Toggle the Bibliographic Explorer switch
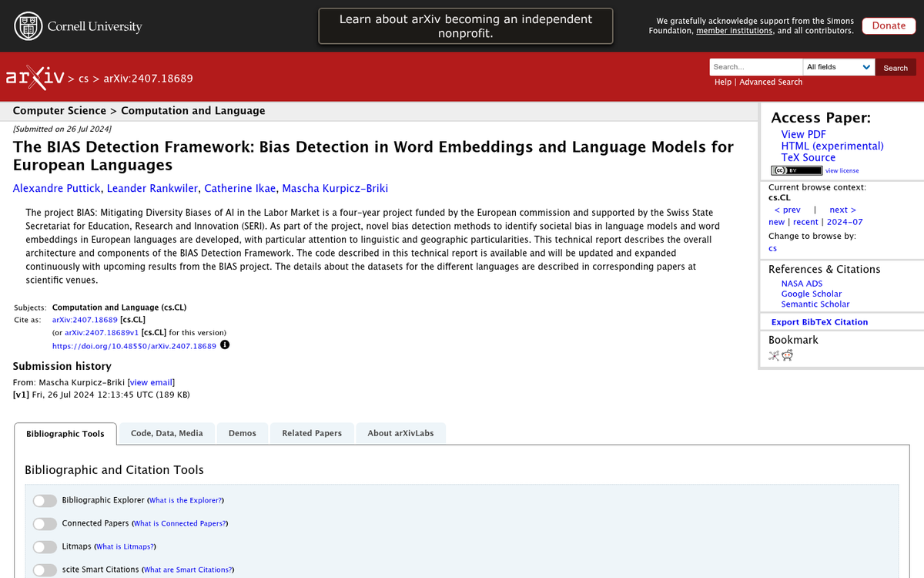Image resolution: width=924 pixels, height=578 pixels. 45,501
